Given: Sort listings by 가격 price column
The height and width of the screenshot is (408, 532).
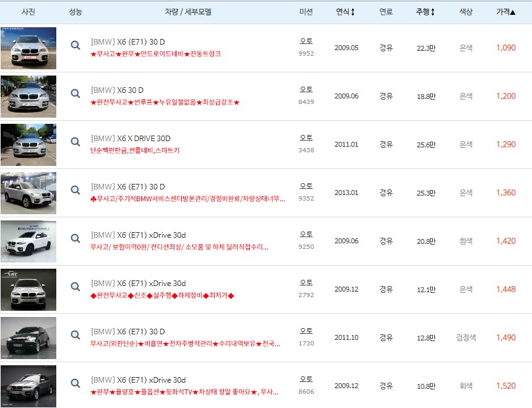Looking at the screenshot, I should (506, 12).
